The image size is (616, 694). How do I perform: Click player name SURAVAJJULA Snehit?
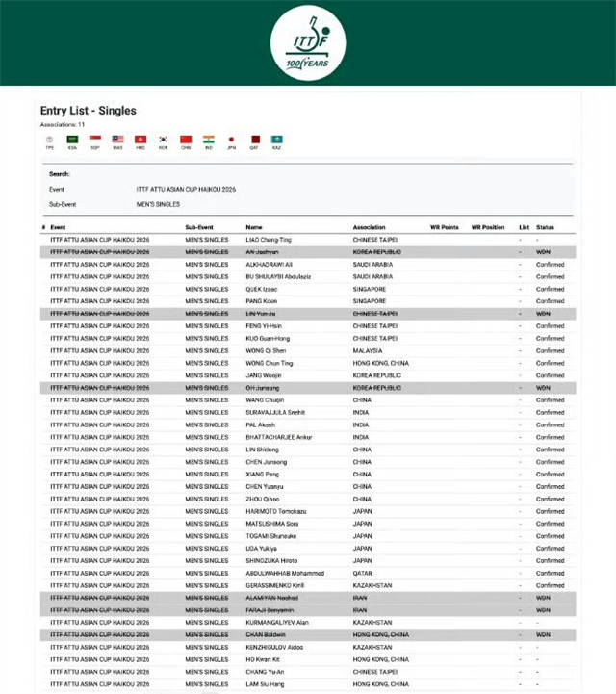[x=275, y=413]
